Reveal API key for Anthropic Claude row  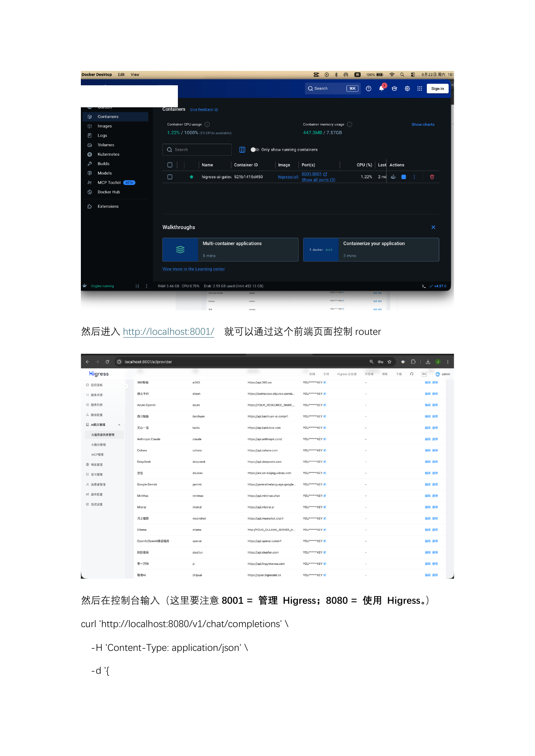pos(325,439)
